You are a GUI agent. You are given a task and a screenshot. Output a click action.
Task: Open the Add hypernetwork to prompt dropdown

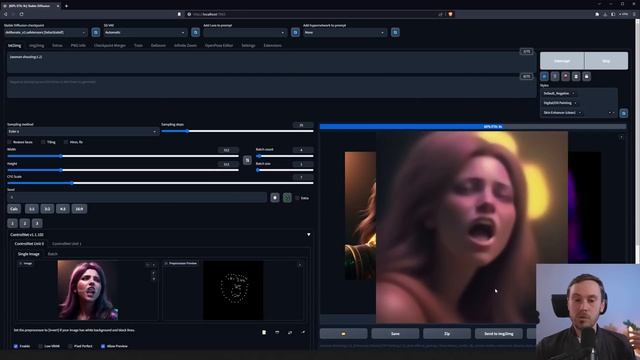click(x=345, y=32)
